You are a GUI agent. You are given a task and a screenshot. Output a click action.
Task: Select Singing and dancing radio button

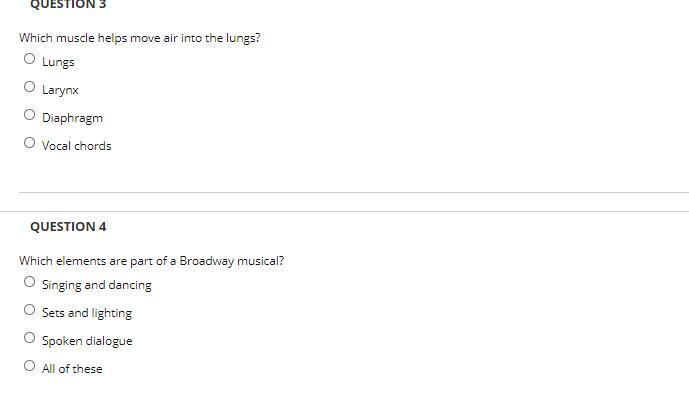[29, 281]
